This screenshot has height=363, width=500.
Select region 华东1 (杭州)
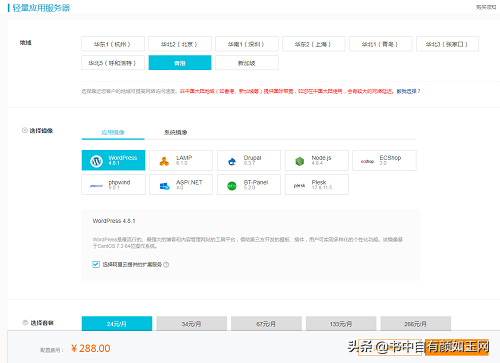click(x=113, y=44)
